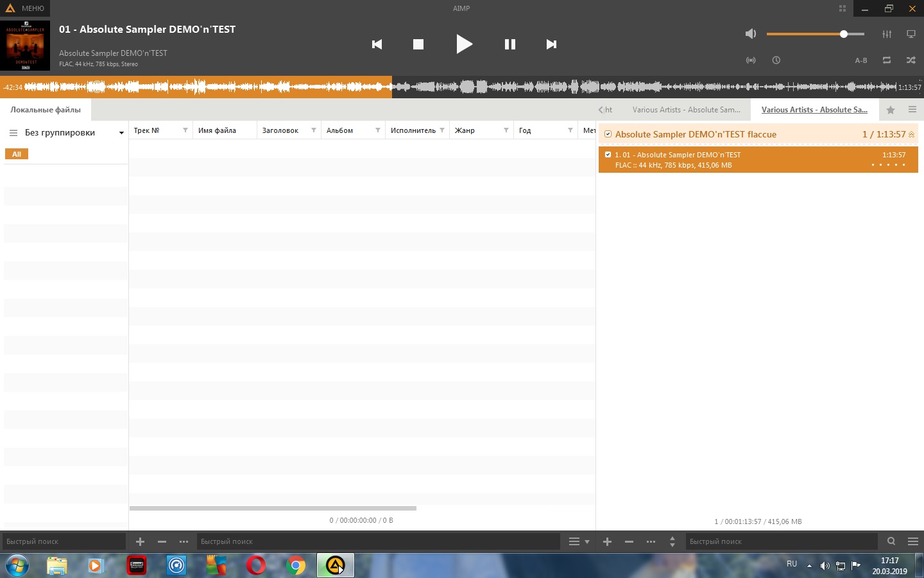Viewport: 924px width, 578px height.
Task: Open filter for Год column
Action: pos(570,130)
